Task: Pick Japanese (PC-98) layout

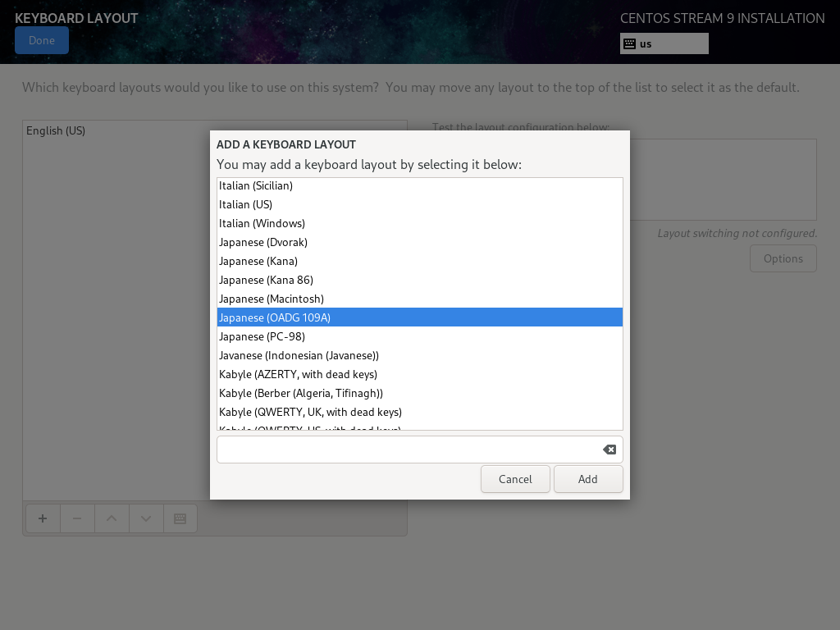Action: [262, 336]
